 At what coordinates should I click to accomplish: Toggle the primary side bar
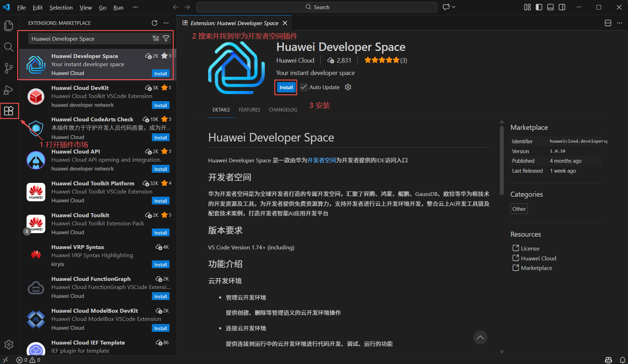539,7
